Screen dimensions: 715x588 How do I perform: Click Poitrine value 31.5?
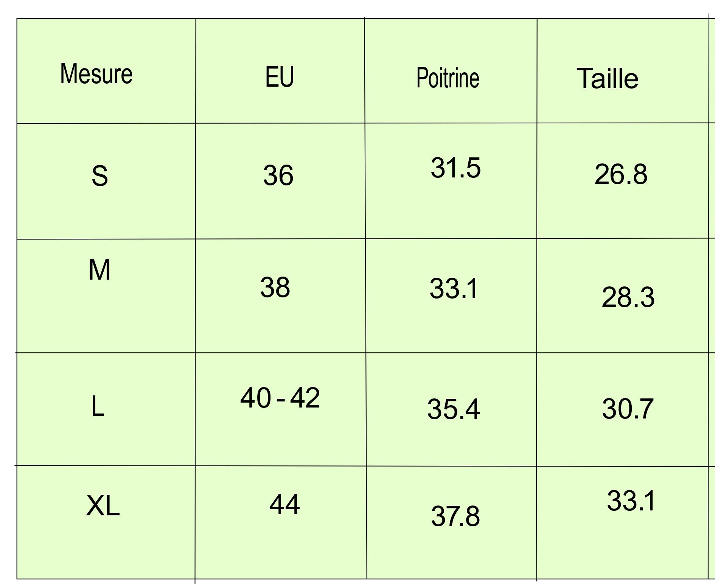[x=455, y=168]
